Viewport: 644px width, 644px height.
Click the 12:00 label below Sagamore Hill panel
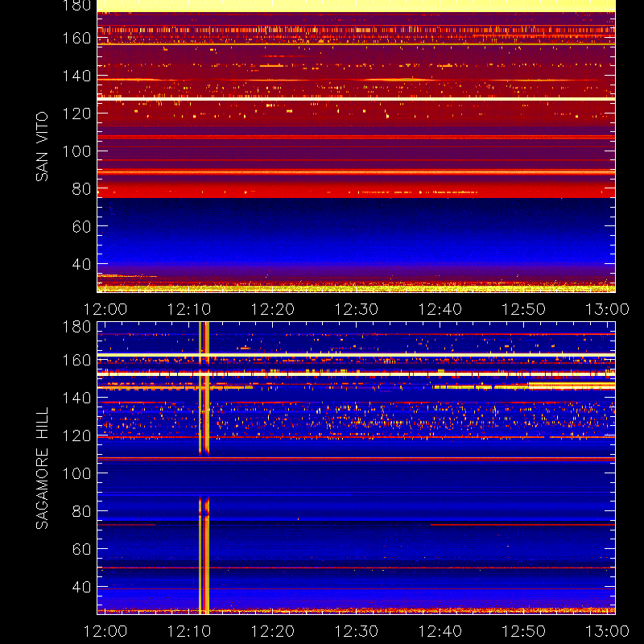click(105, 631)
